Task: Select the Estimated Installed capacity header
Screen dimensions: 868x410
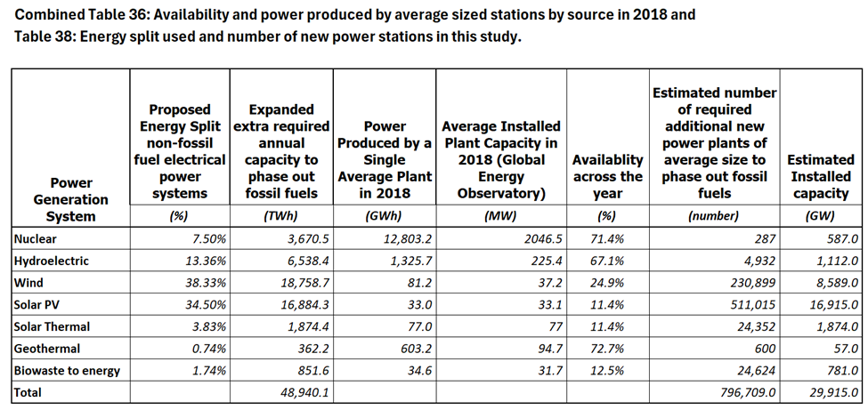Action: [820, 176]
